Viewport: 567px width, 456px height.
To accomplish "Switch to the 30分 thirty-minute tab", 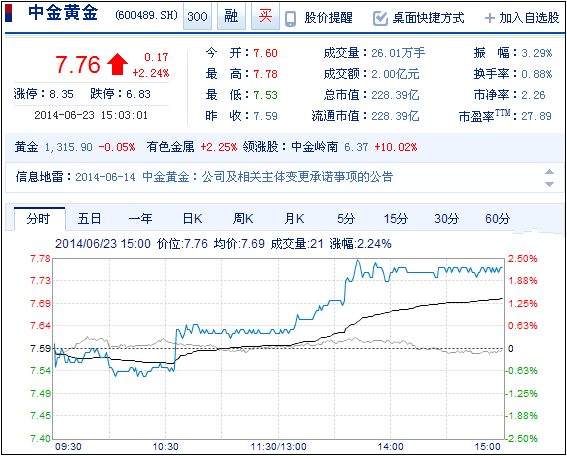I will pos(447,219).
